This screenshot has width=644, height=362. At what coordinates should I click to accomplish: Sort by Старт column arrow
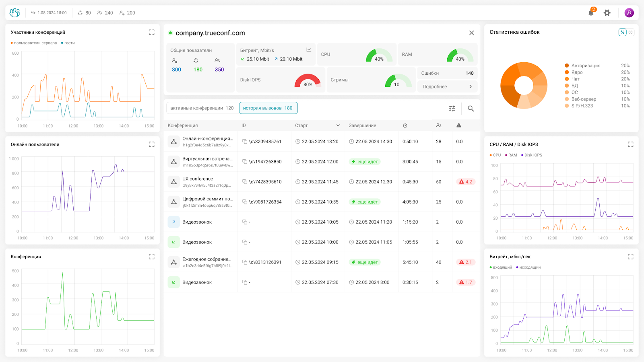coord(338,125)
